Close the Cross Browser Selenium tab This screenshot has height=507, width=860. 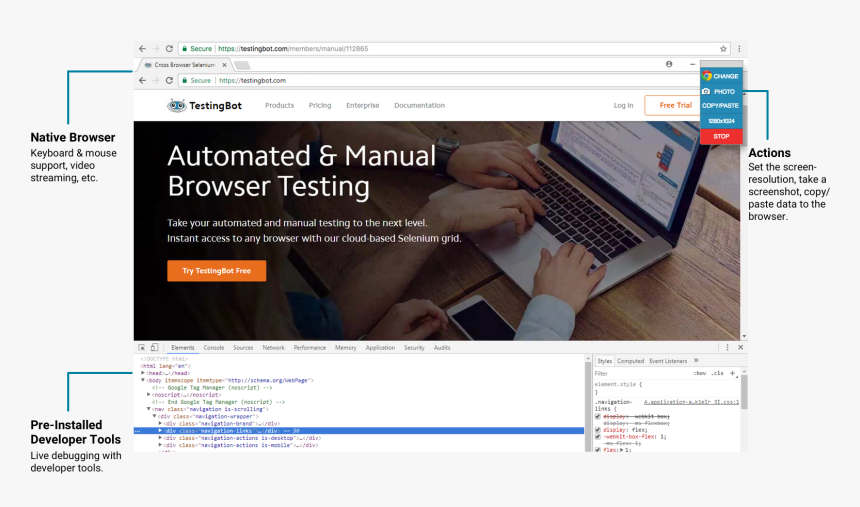tap(224, 65)
